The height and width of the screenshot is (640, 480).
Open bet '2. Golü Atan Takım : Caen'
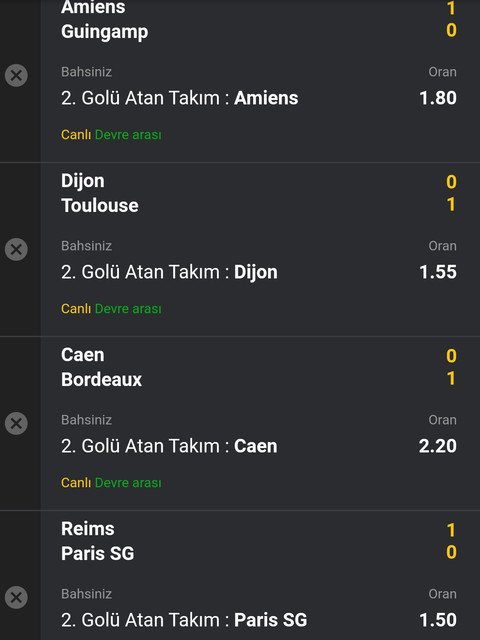click(x=169, y=446)
